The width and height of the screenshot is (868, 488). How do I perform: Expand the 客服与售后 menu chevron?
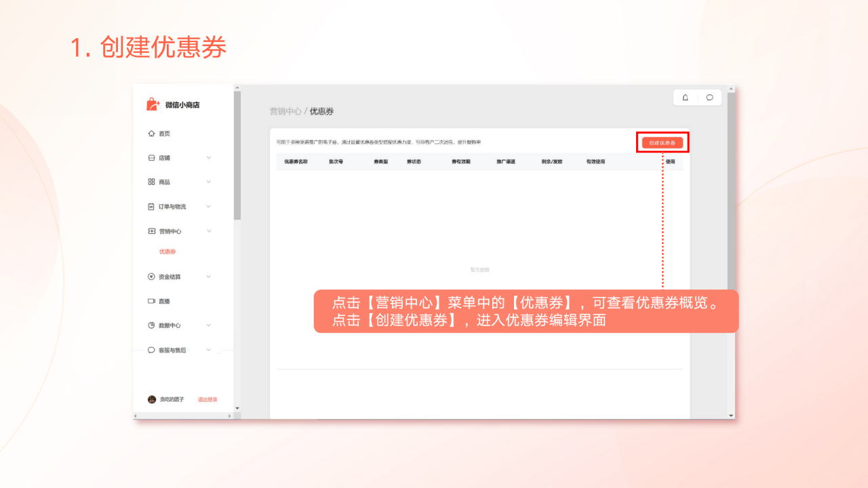tap(209, 350)
